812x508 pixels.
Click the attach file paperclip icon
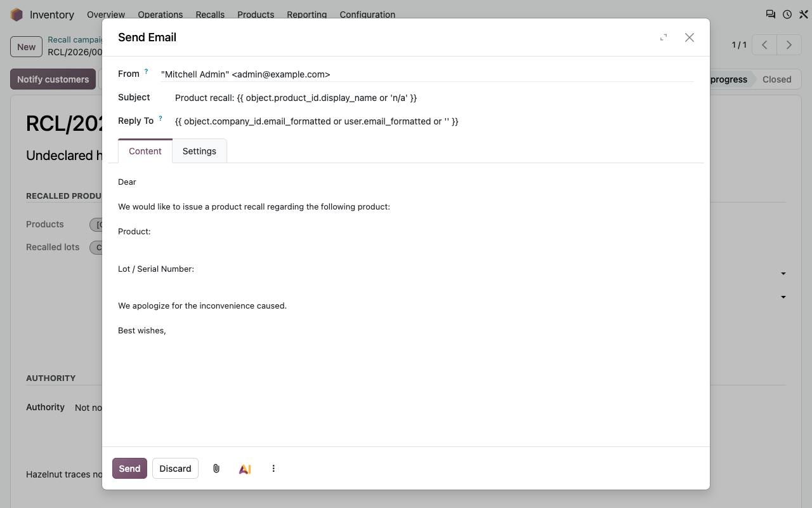click(x=216, y=469)
